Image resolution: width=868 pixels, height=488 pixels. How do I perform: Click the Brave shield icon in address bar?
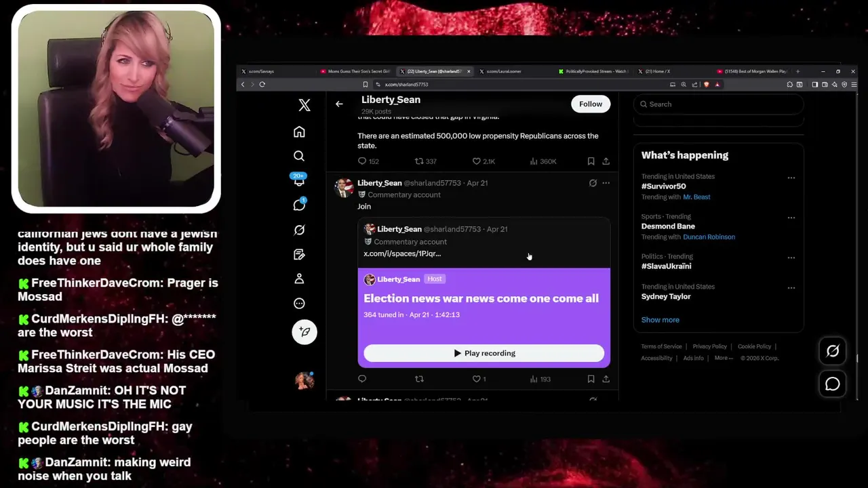(x=707, y=85)
